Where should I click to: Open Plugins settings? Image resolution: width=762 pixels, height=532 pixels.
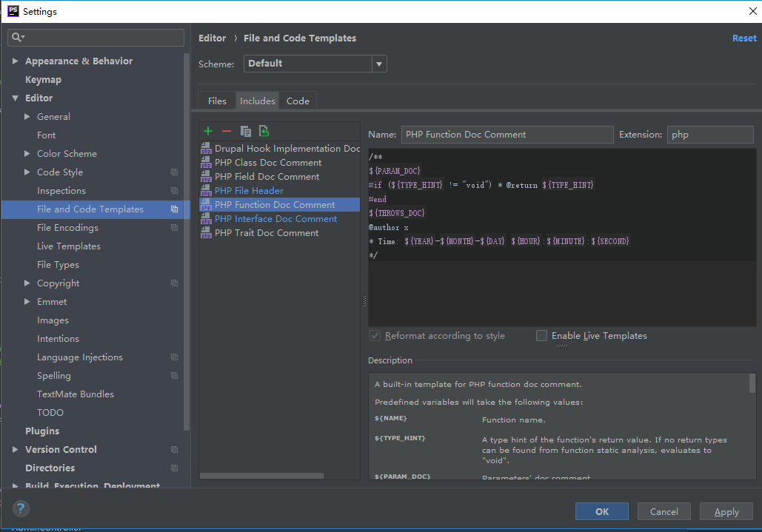[x=42, y=431]
